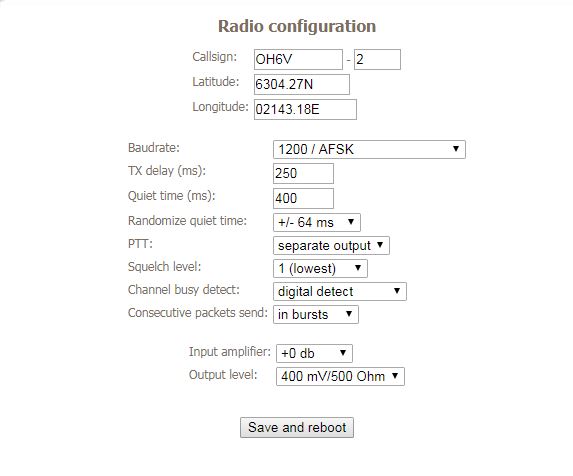Expand the Consecutive packets send dropdown
Viewport: 573px width, 476px height.
tap(316, 315)
